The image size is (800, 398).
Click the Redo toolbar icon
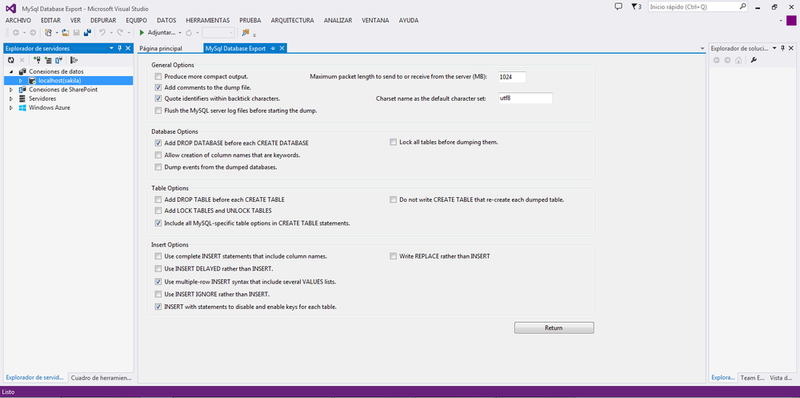(120, 33)
